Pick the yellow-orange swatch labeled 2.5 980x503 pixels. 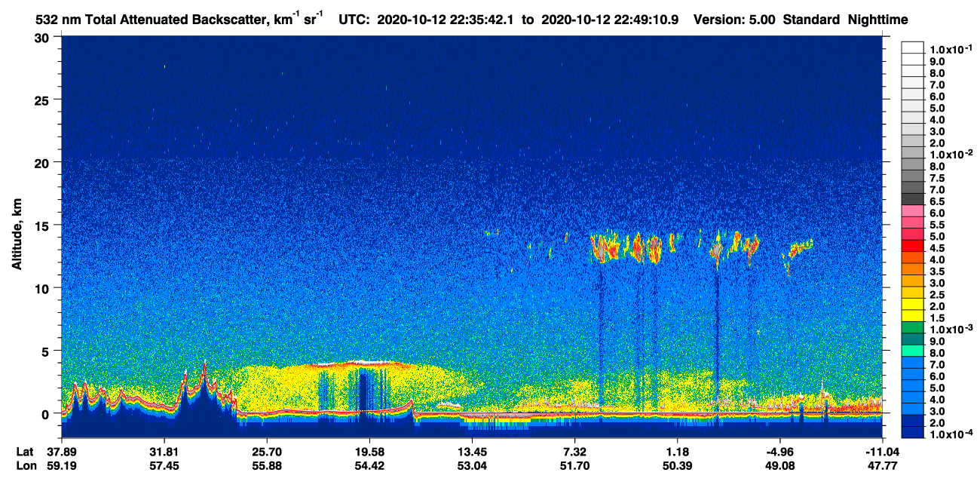912,293
